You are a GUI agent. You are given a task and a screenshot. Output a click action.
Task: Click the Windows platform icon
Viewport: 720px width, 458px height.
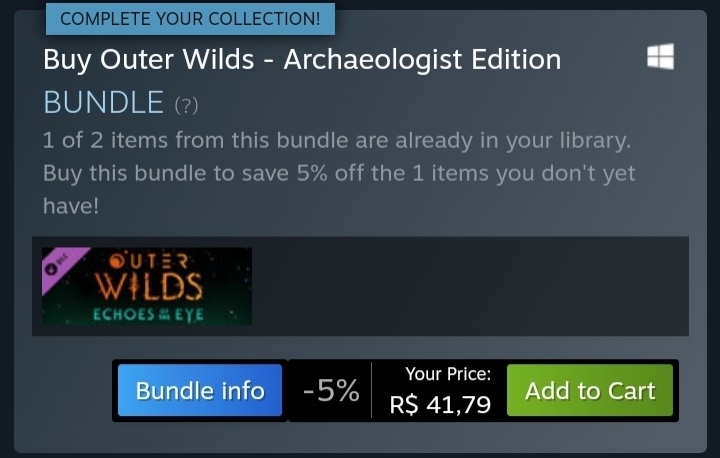point(660,57)
